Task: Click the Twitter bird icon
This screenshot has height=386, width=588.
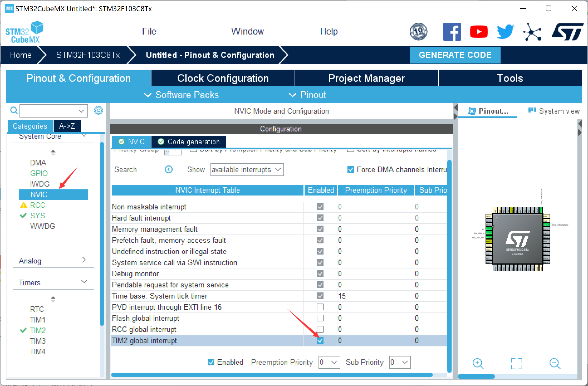Action: coord(505,32)
